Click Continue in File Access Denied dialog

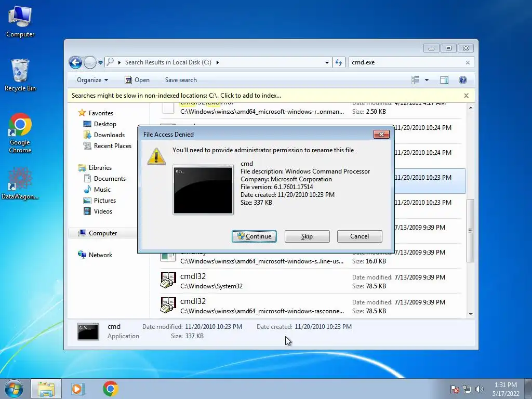coord(254,236)
